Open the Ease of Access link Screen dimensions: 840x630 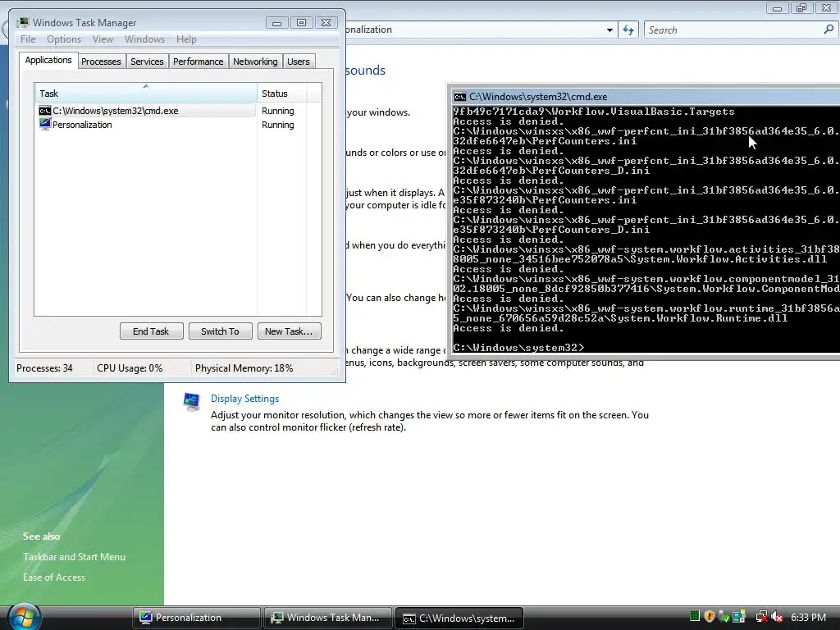tap(54, 577)
